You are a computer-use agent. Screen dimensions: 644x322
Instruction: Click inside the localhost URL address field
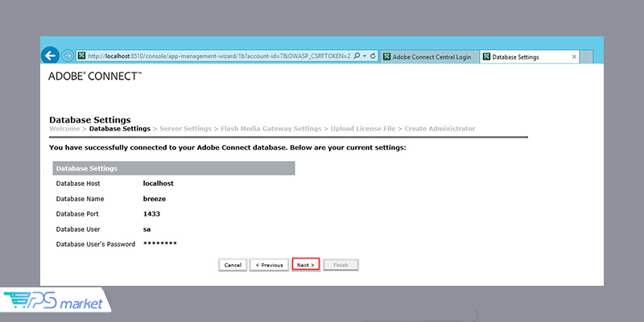pos(217,56)
